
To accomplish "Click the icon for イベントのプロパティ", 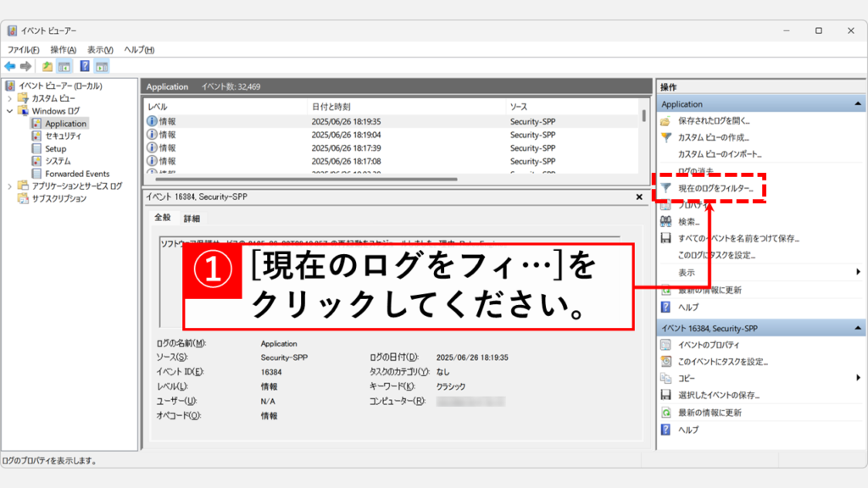I will coord(666,345).
